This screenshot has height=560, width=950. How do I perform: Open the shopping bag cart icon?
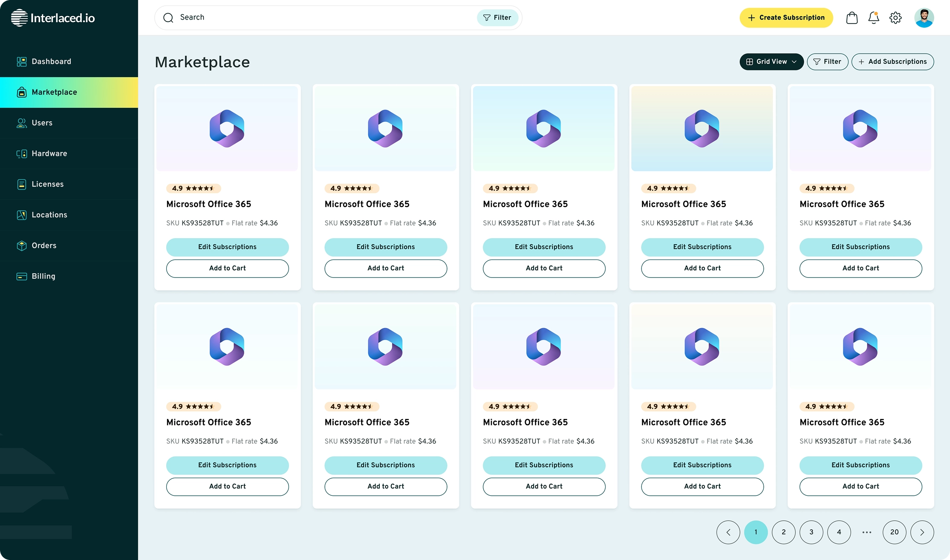(852, 17)
